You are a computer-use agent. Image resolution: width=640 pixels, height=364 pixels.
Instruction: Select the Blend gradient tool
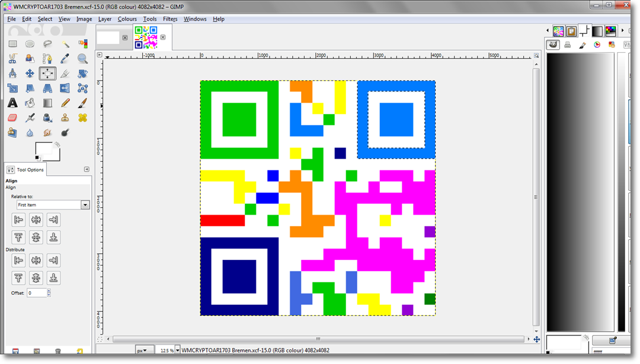47,103
